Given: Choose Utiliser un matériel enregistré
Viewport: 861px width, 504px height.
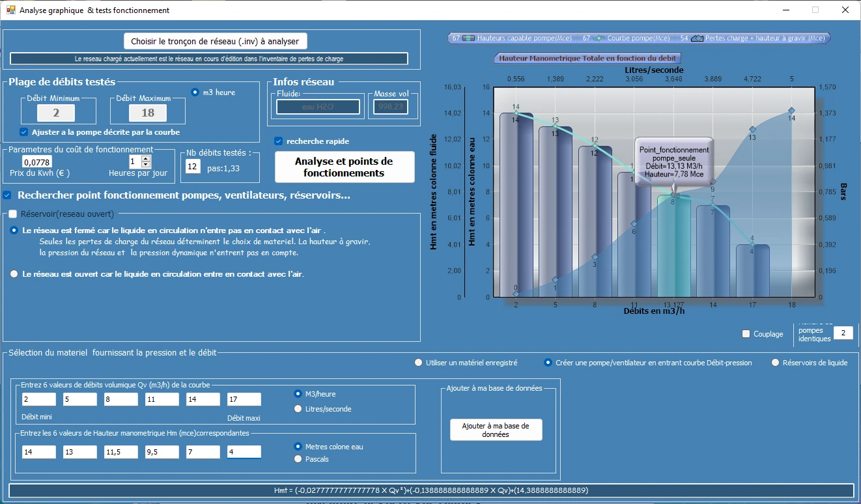Looking at the screenshot, I should [418, 363].
